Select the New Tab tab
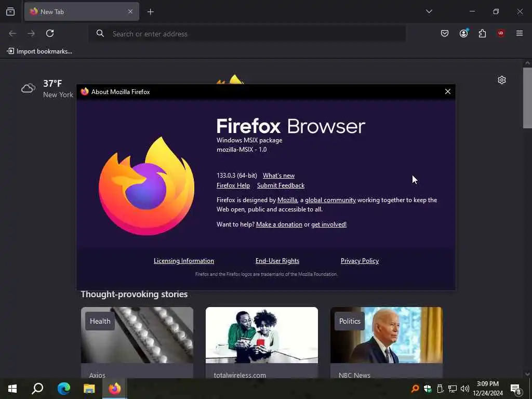Viewport: 532px width, 399px height. (x=82, y=11)
